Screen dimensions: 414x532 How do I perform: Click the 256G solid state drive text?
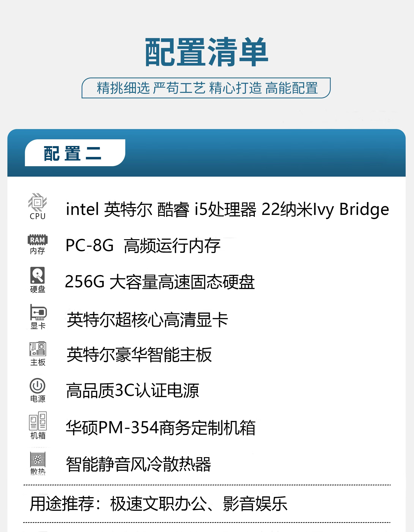tap(160, 282)
